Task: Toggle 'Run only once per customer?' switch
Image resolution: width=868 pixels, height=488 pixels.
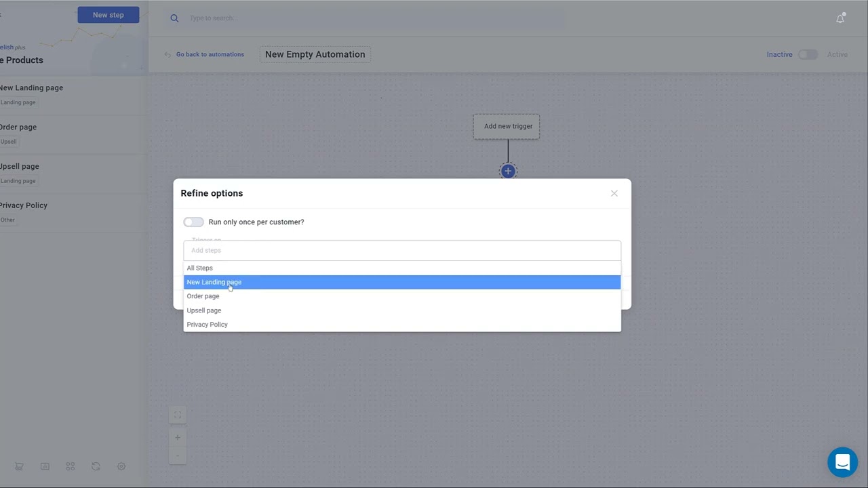Action: pos(193,222)
